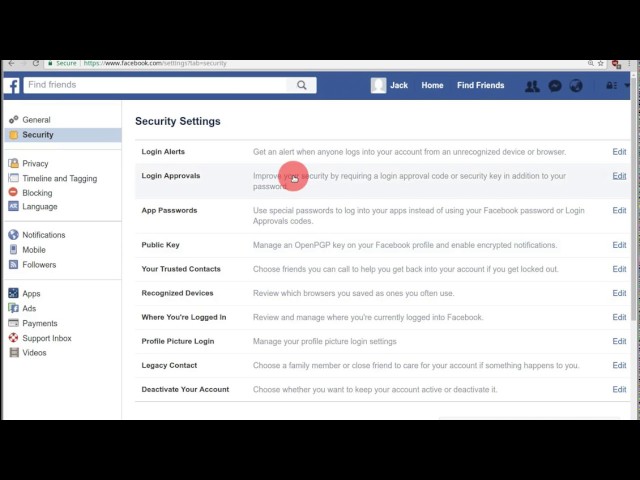
Task: Click the Mobile phone icon in sidebar
Action: pos(13,249)
